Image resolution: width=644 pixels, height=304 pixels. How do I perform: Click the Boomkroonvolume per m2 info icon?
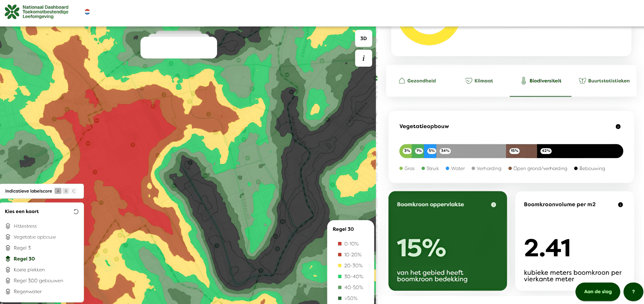[620, 205]
